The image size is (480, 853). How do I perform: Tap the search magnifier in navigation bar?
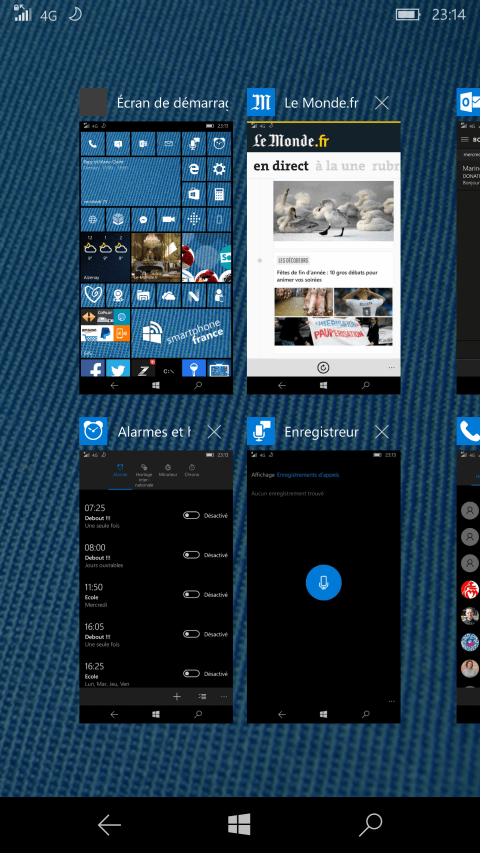pos(371,825)
